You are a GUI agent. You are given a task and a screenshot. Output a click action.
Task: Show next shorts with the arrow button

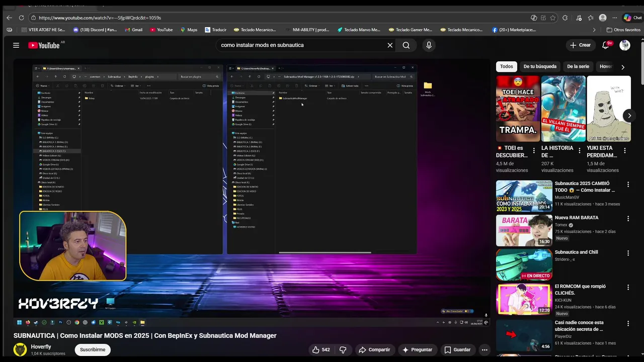[x=629, y=116]
